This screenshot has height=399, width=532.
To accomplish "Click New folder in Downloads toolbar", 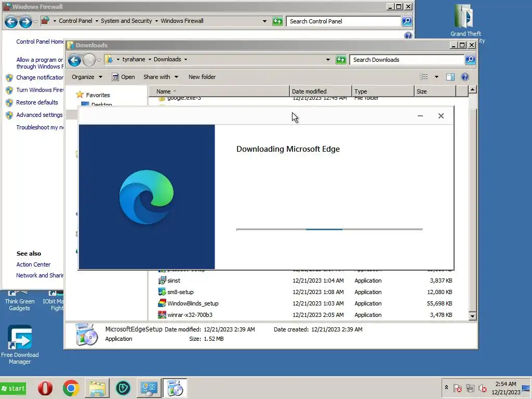I will [202, 77].
